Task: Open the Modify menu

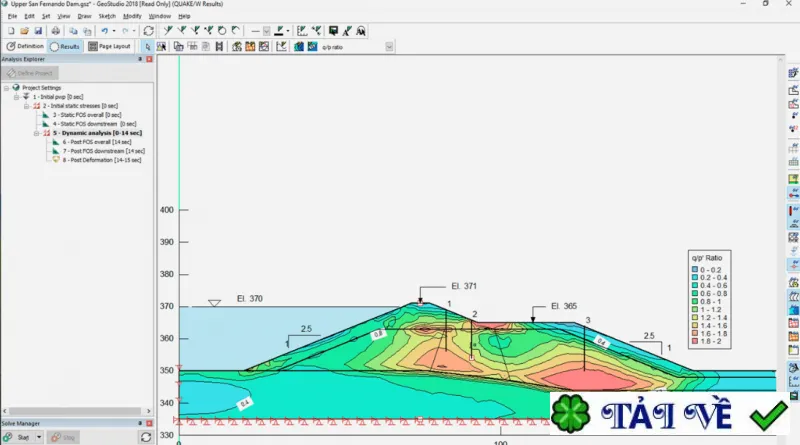Action: (132, 16)
